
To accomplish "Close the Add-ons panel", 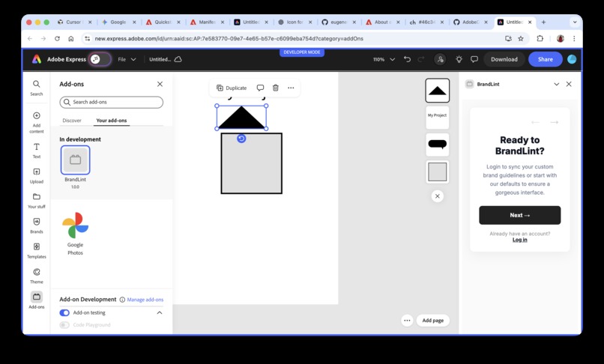I will tap(160, 84).
